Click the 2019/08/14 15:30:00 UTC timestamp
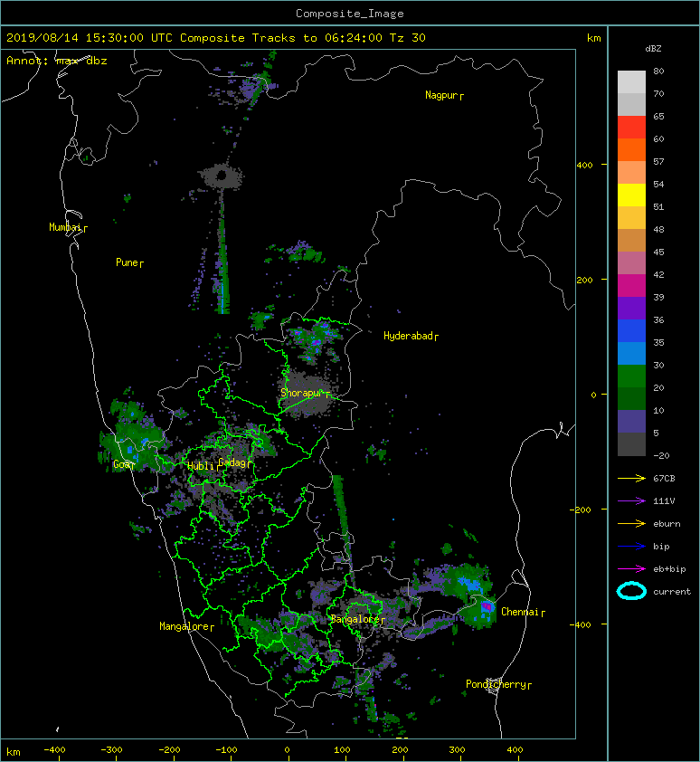This screenshot has width=700, height=762. pos(90,38)
